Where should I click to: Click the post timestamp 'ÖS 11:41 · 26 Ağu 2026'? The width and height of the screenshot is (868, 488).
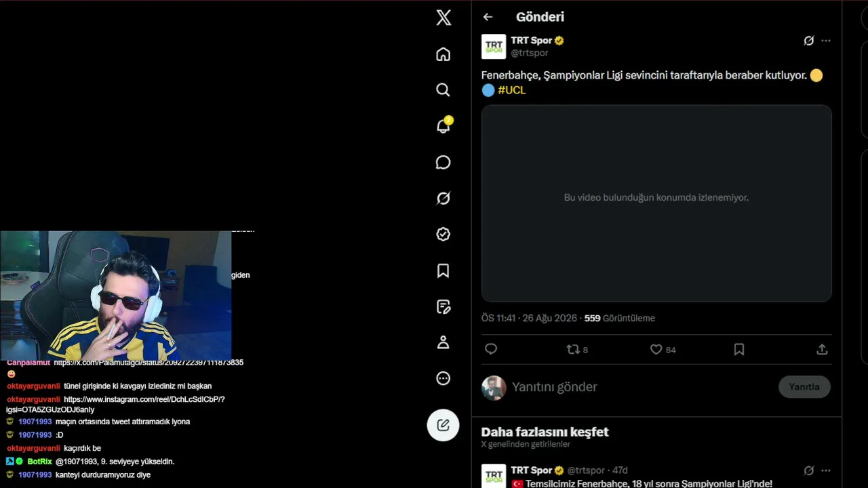click(x=530, y=318)
